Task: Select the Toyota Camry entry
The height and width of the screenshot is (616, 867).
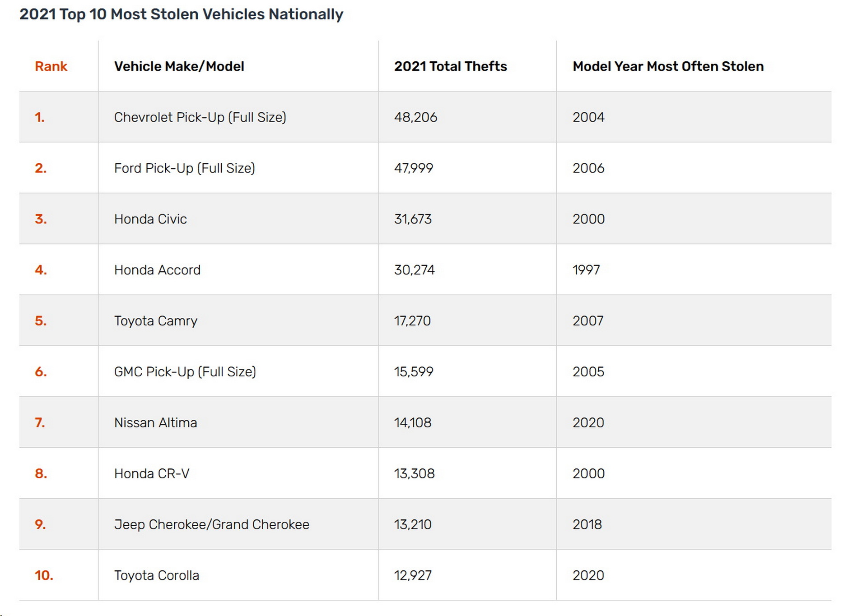Action: (155, 321)
